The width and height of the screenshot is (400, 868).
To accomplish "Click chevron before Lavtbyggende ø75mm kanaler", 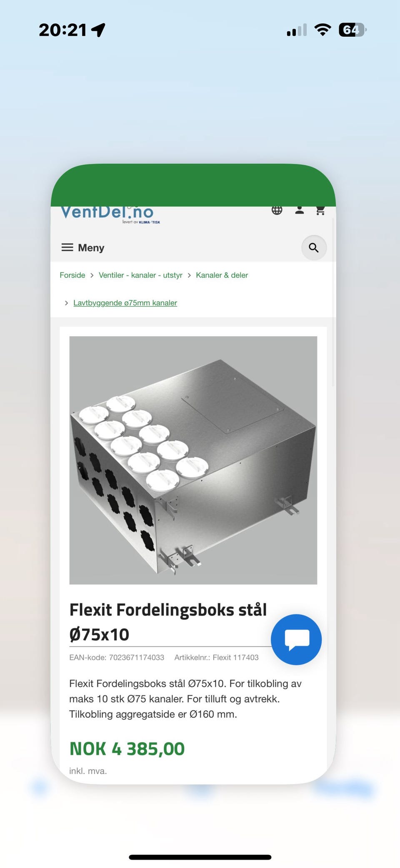I will pyautogui.click(x=66, y=303).
